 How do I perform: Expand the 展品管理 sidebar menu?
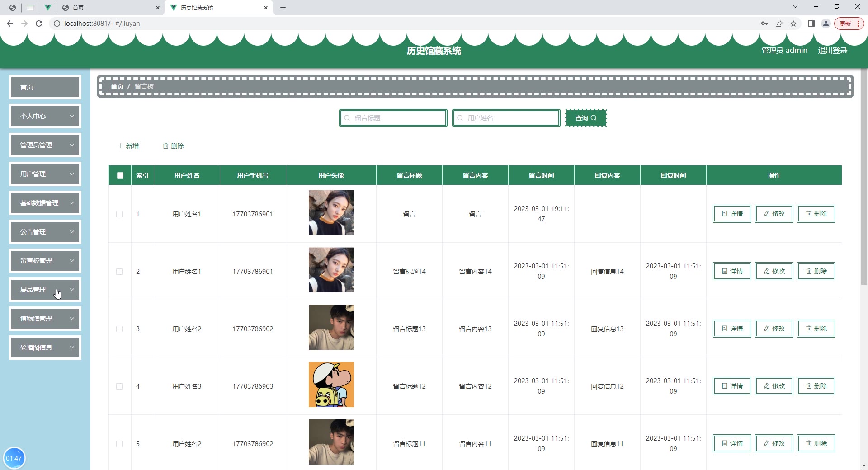[45, 290]
